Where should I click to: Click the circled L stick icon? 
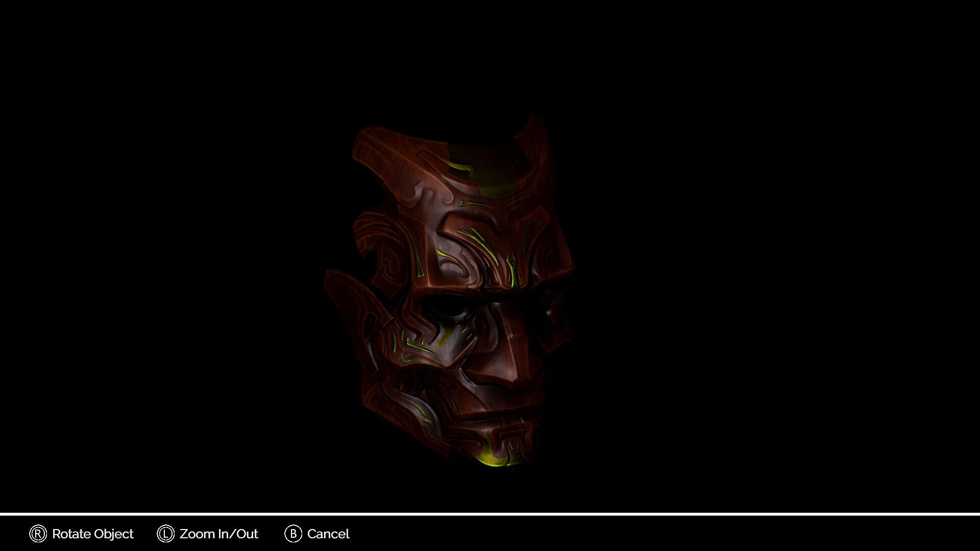click(x=165, y=534)
